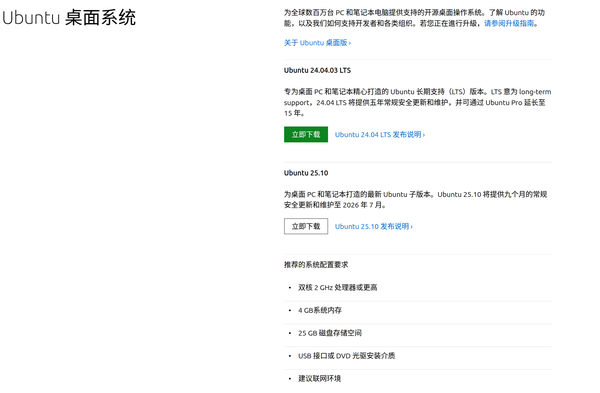Screen dimensions: 600x393
Task: Open Ubuntu 25.10 发布说明 link
Action: pos(373,227)
